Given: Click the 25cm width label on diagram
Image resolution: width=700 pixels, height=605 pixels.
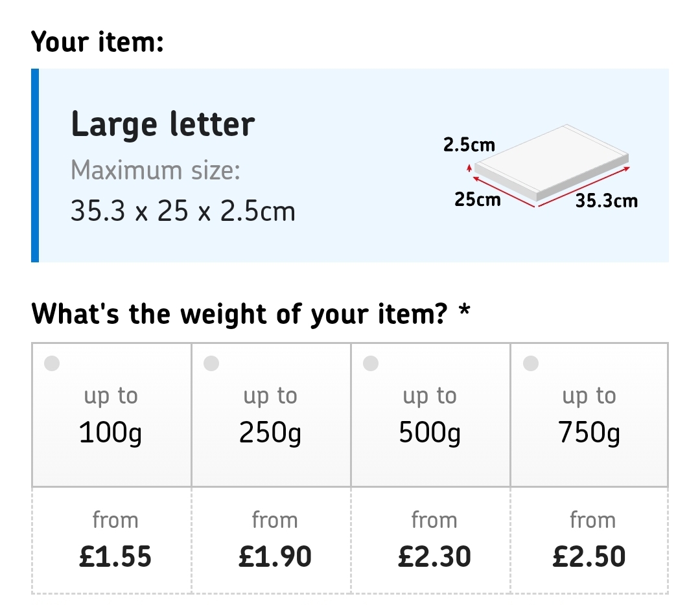Looking at the screenshot, I should pos(478,199).
